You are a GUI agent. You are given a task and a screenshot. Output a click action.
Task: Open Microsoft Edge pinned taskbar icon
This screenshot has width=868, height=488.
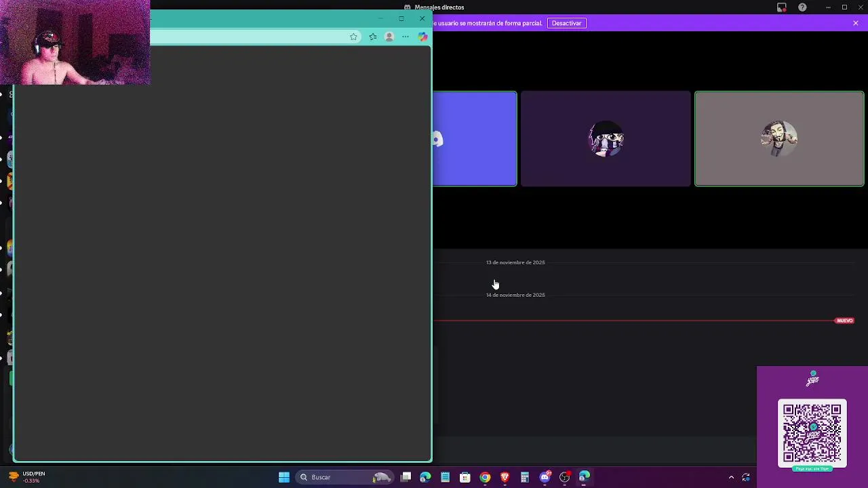425,477
